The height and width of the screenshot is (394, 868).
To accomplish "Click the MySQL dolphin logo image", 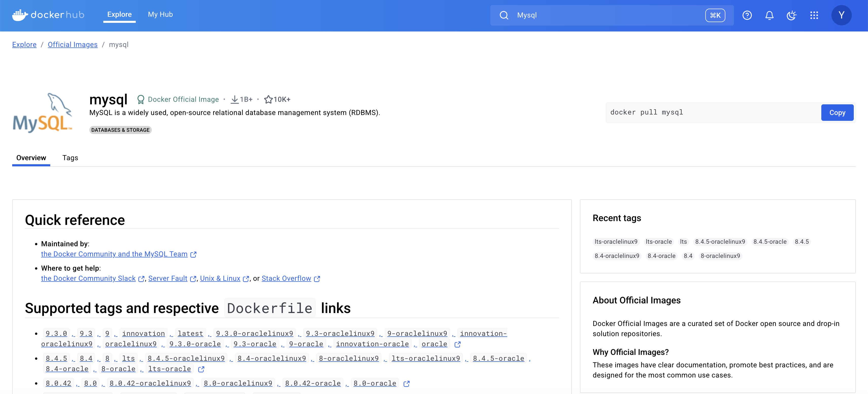I will click(42, 113).
